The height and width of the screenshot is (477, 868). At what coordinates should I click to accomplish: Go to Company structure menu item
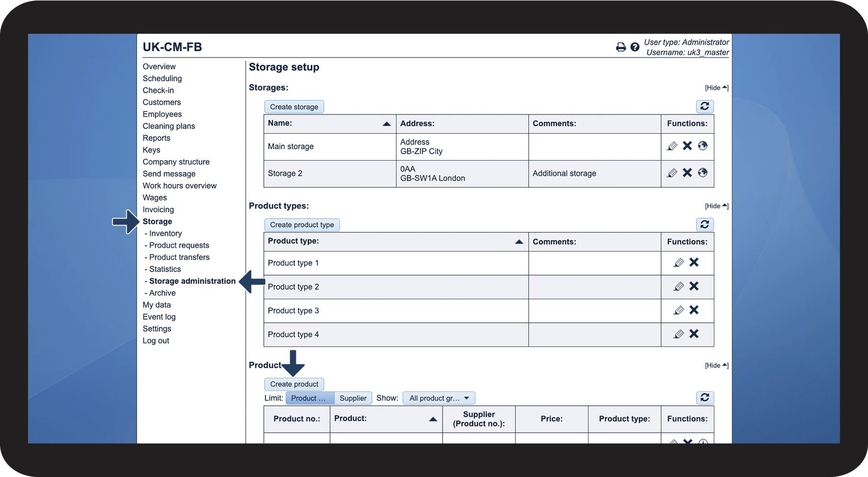tap(176, 162)
